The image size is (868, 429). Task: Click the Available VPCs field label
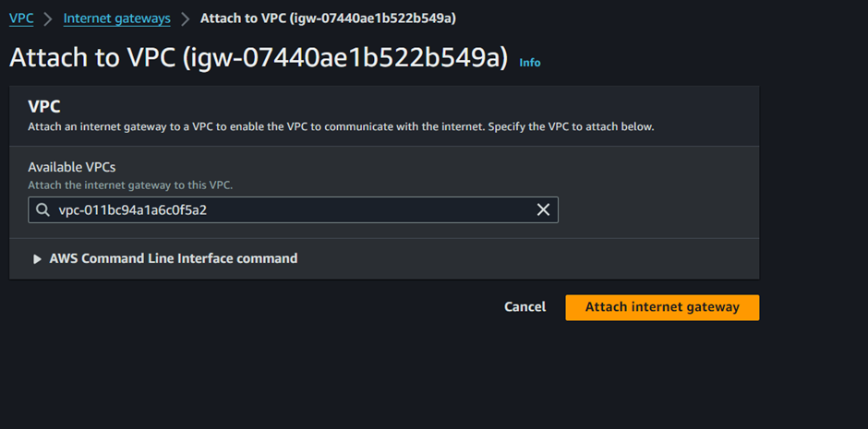point(72,167)
